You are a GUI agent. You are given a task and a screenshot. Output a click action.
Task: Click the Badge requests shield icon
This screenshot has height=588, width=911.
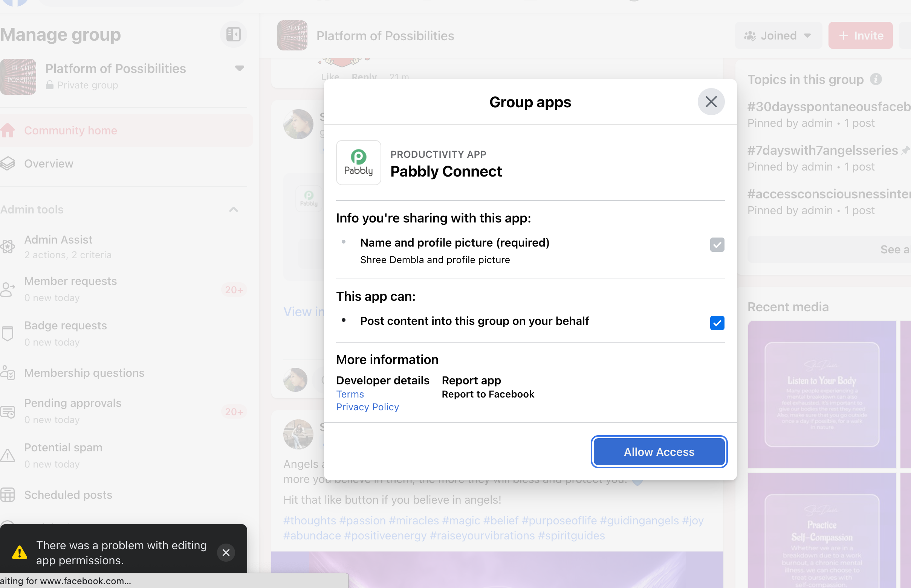tap(7, 333)
